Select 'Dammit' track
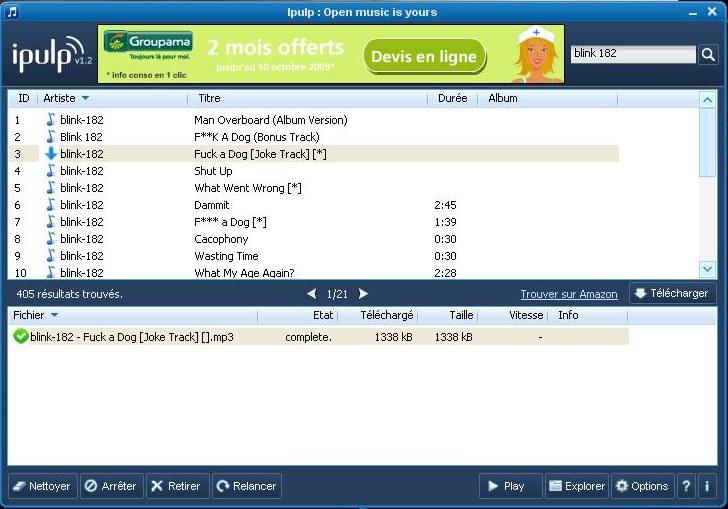728x509 pixels. (212, 205)
